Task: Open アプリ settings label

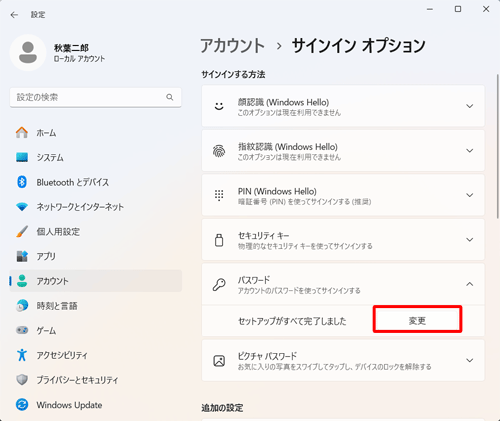Action: tap(46, 256)
